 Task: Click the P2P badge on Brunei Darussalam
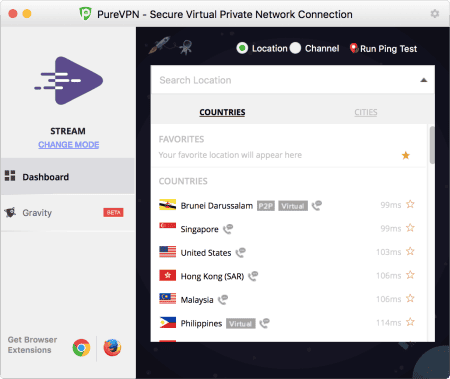click(266, 206)
